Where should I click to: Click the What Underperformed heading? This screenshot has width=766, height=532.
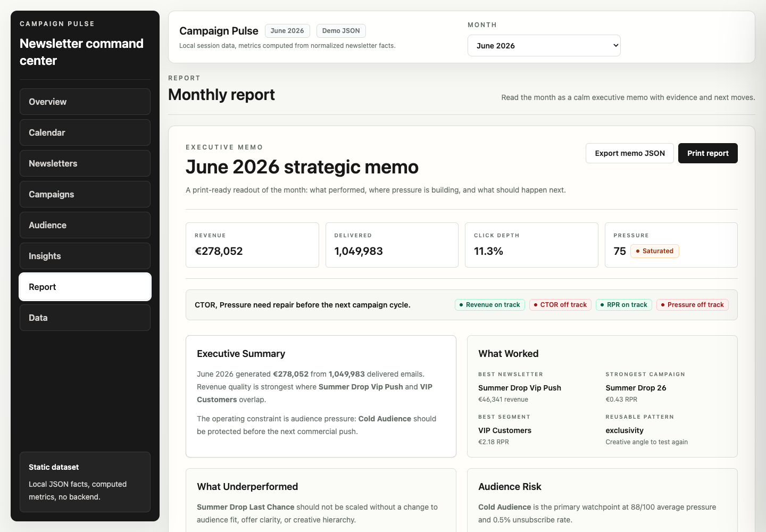(247, 487)
